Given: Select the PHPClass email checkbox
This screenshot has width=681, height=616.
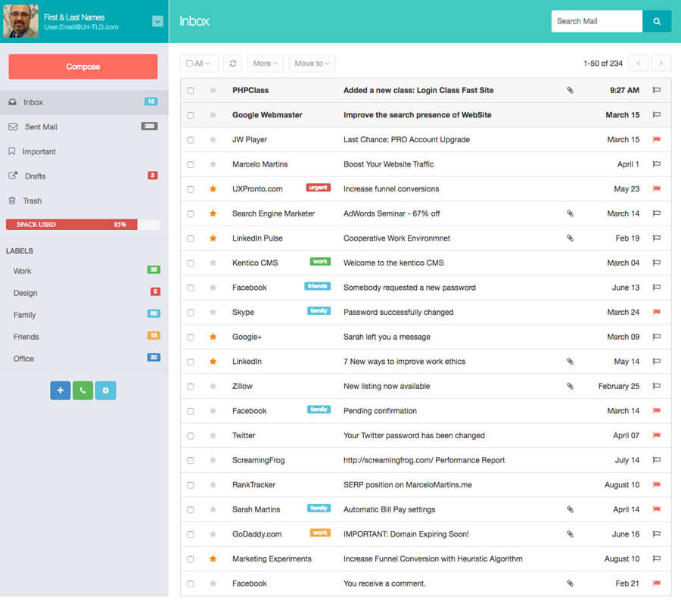Looking at the screenshot, I should pos(190,90).
